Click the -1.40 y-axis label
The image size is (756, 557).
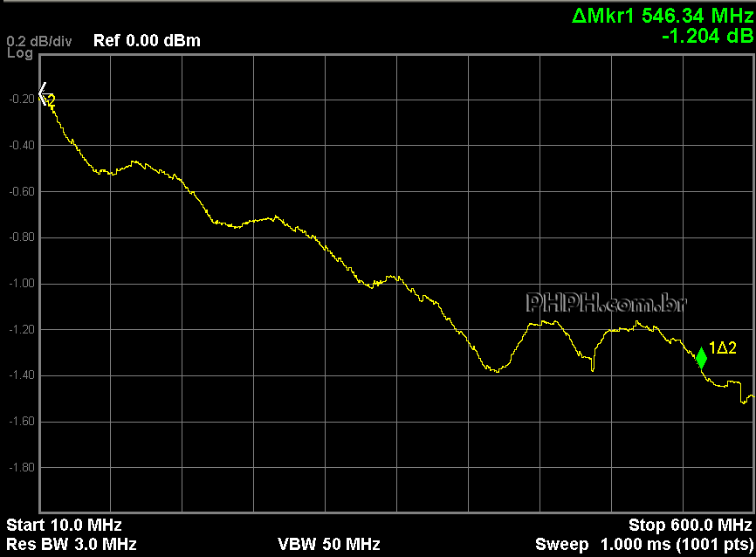(21, 375)
